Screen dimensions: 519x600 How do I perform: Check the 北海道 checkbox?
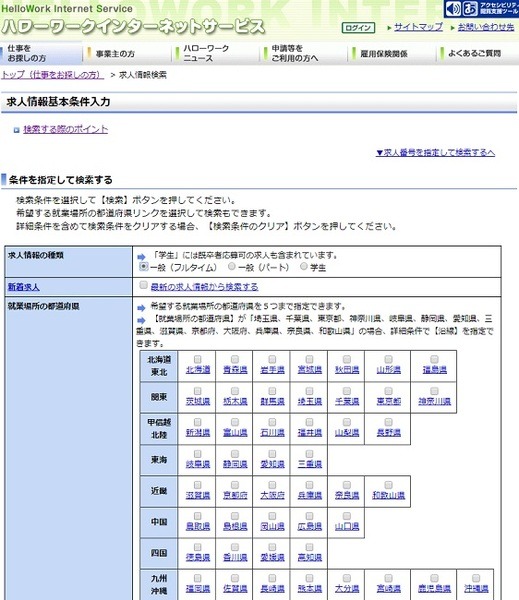[197, 359]
